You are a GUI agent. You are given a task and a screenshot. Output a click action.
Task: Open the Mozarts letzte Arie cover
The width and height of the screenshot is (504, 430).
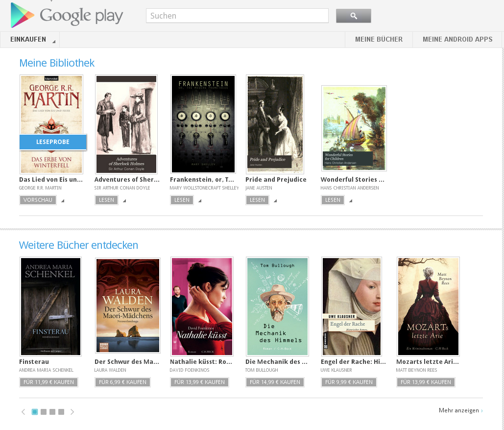click(428, 307)
